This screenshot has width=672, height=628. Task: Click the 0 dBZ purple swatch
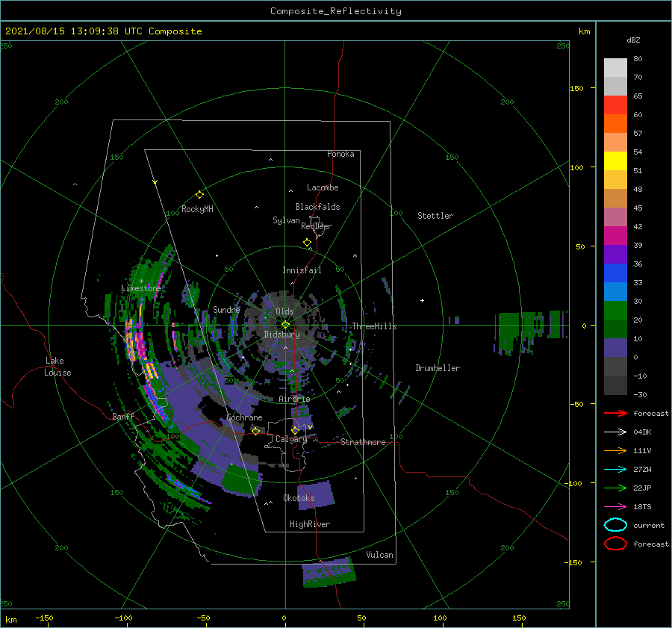click(x=615, y=348)
